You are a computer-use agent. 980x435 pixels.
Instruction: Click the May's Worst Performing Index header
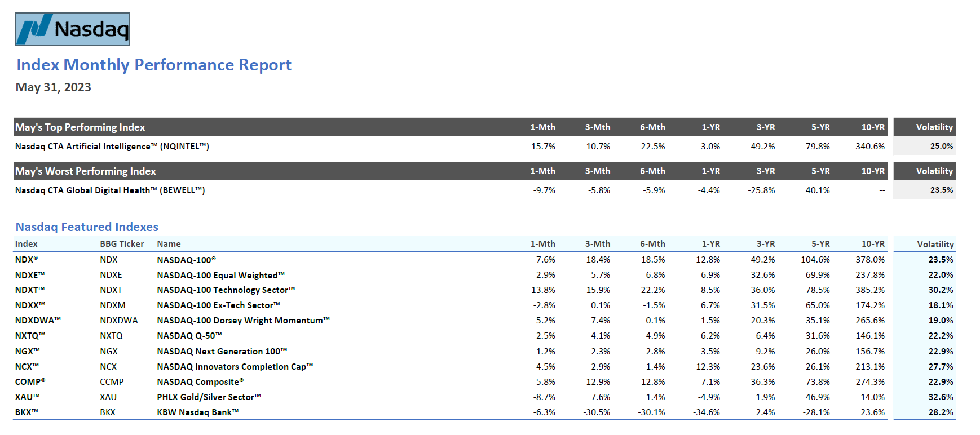point(86,171)
